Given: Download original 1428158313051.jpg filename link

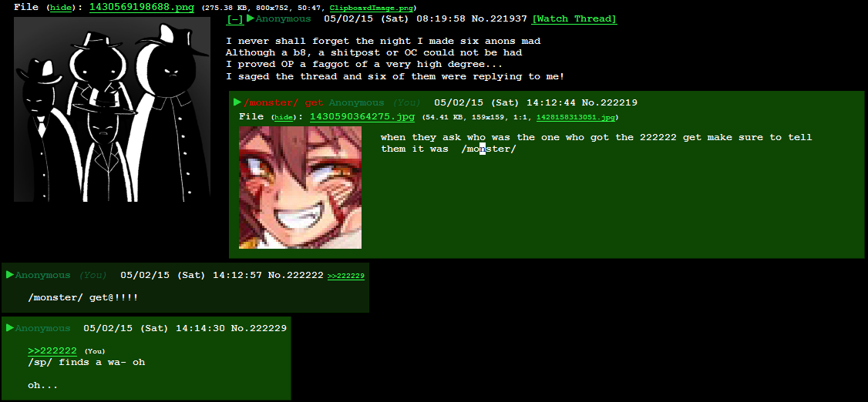Looking at the screenshot, I should 575,117.
